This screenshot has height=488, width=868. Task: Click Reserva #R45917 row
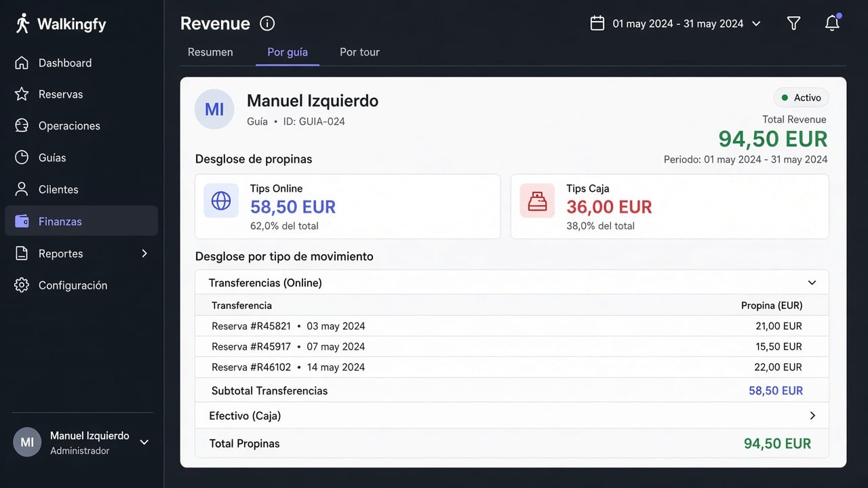[512, 346]
